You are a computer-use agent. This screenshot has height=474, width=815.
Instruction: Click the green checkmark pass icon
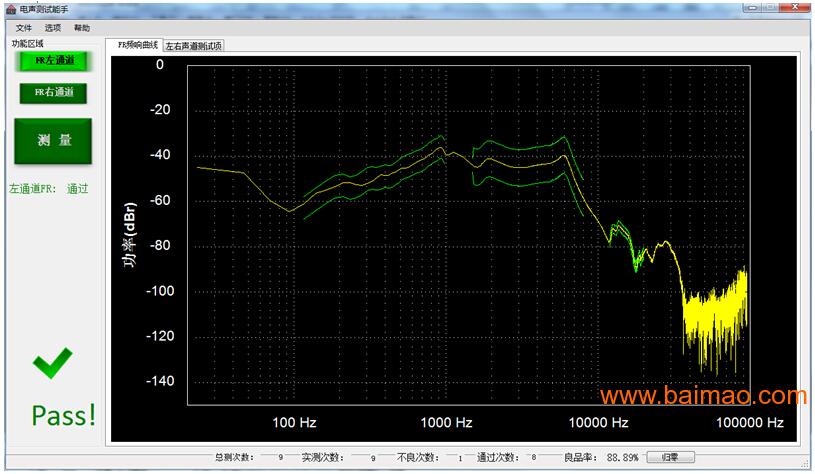(x=52, y=363)
